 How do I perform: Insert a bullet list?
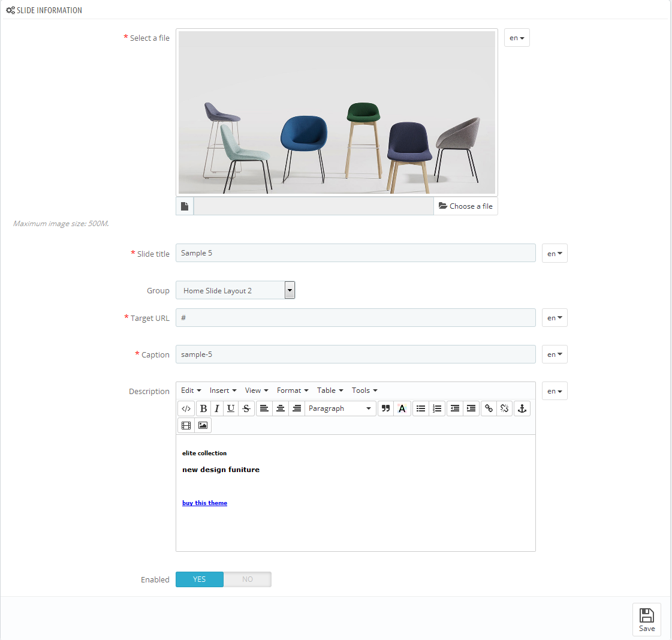click(x=421, y=408)
